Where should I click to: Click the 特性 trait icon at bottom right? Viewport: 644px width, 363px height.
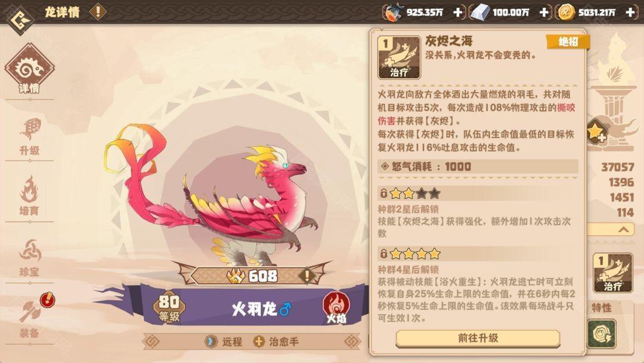click(x=601, y=333)
